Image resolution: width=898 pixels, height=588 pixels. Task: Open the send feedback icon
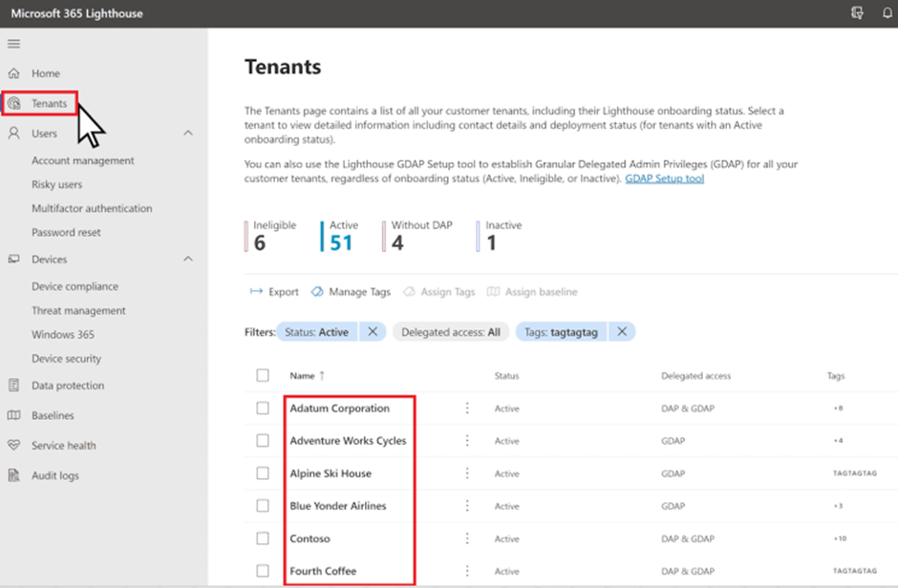tap(855, 13)
